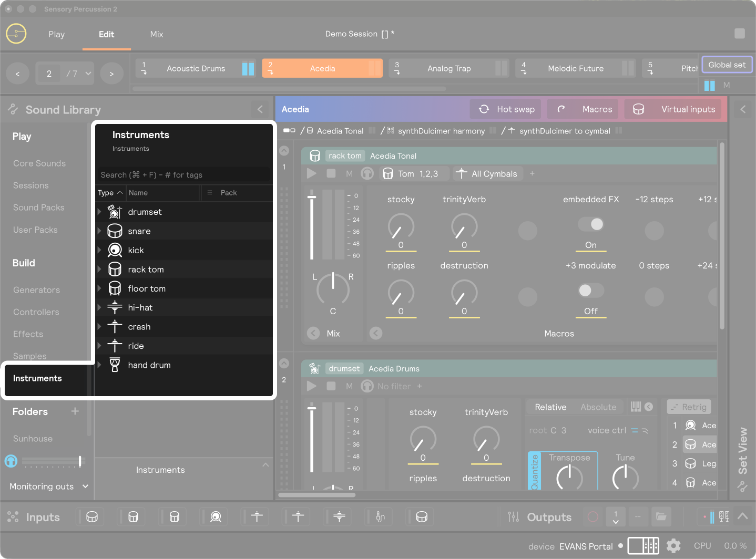
Task: Click the Sound Library header icon
Action: click(13, 109)
